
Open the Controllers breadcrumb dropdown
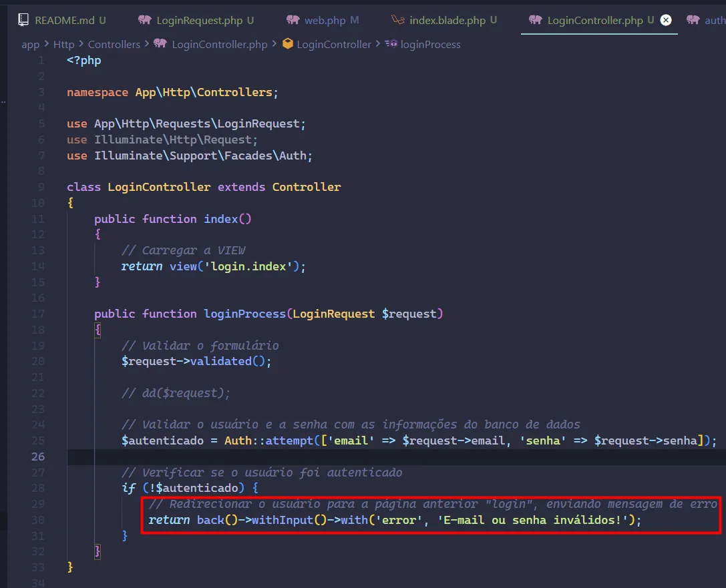tap(114, 44)
